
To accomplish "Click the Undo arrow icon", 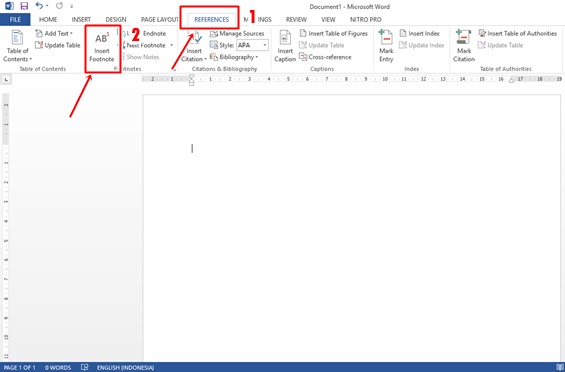I will (x=40, y=6).
